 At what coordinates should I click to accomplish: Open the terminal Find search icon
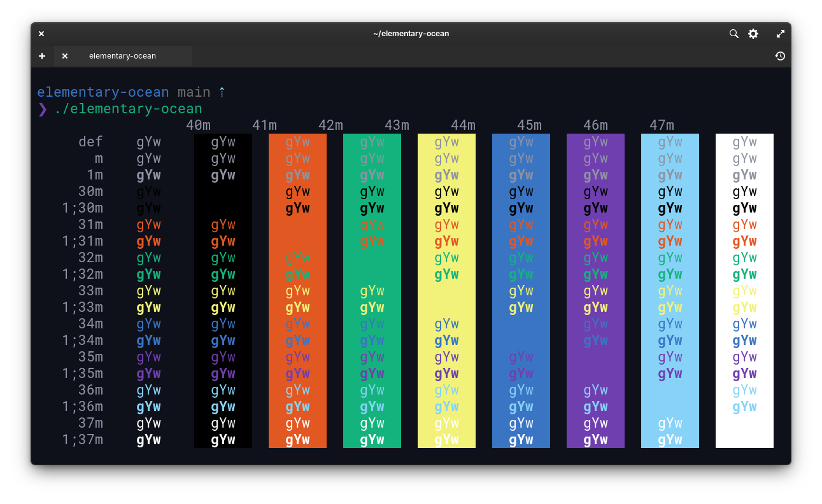coord(733,34)
